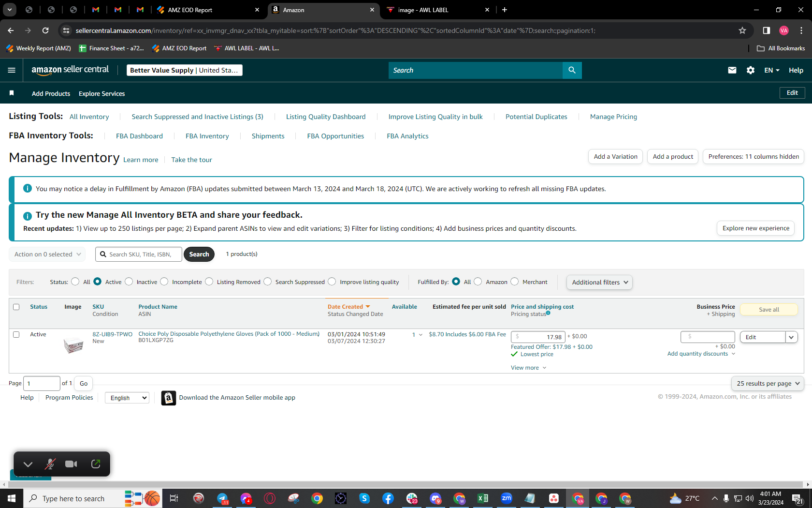This screenshot has width=812, height=508.
Task: Open the EN language selector in header
Action: 772,70
